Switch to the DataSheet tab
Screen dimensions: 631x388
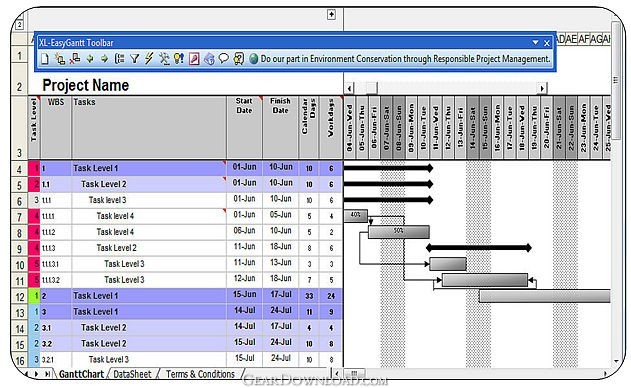pos(132,374)
